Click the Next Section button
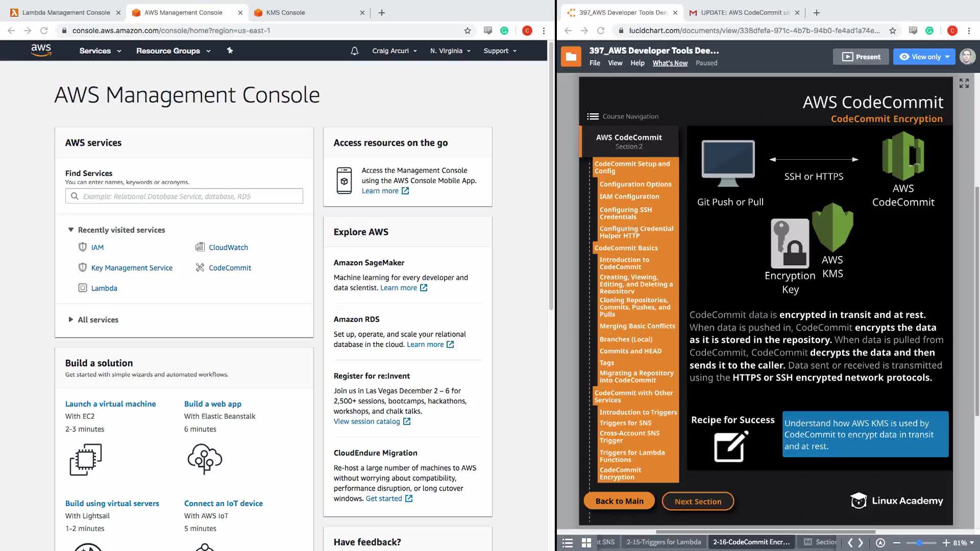This screenshot has width=980, height=551. click(x=698, y=502)
